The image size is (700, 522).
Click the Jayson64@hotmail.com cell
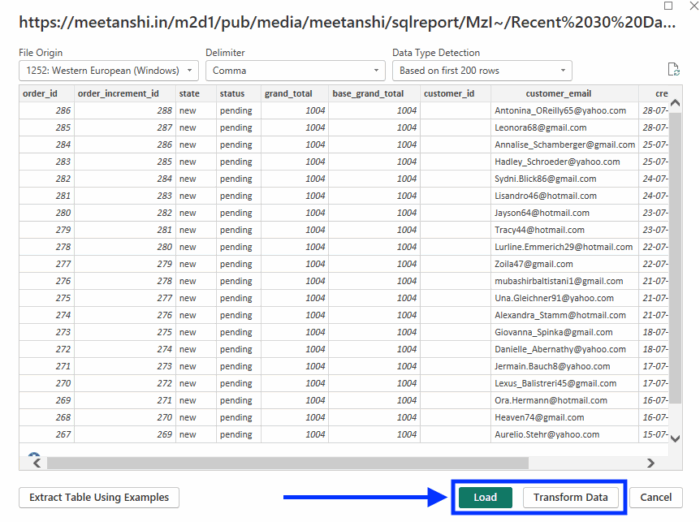[564, 213]
